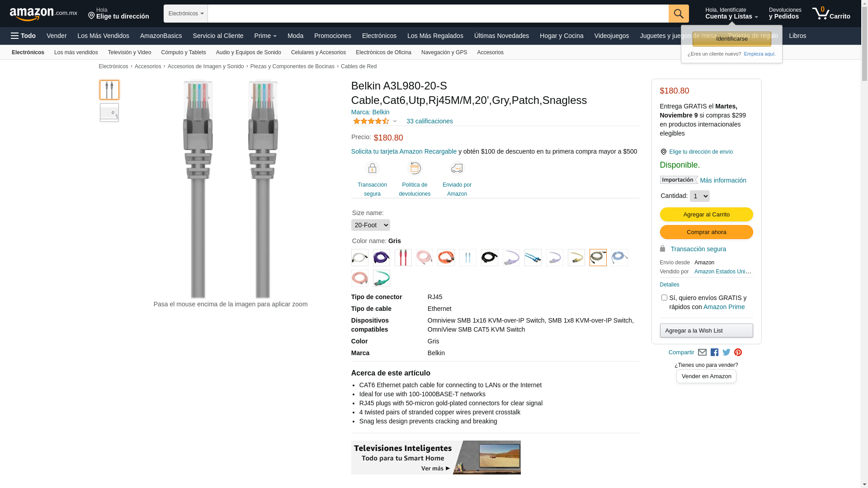Open the 33 calificaciones reviews link
868x488 pixels.
pyautogui.click(x=429, y=121)
